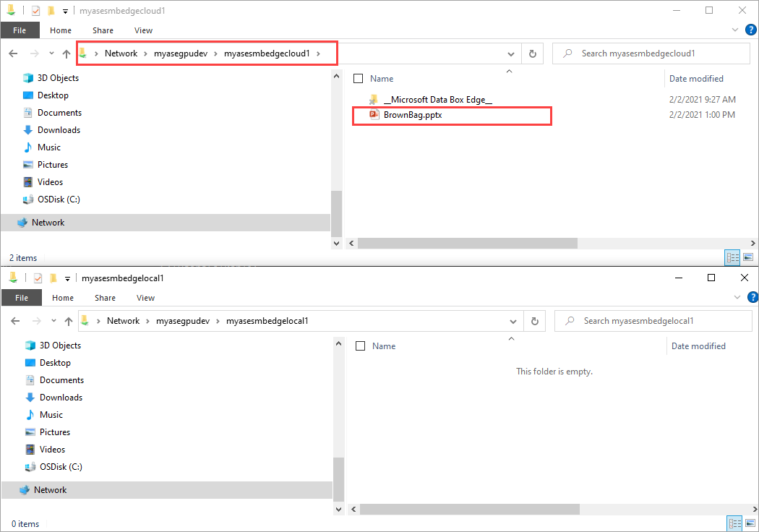759x532 pixels.
Task: Click the Downloads folder in the top sidebar
Action: (59, 129)
